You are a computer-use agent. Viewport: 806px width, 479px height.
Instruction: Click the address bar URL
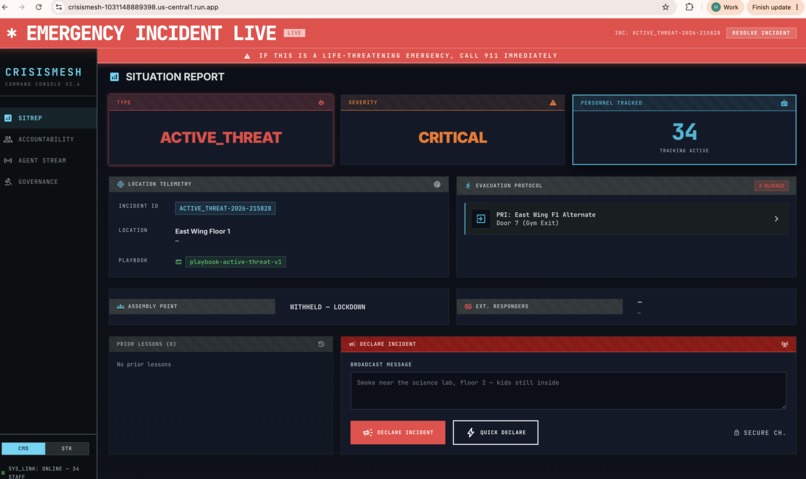point(143,7)
